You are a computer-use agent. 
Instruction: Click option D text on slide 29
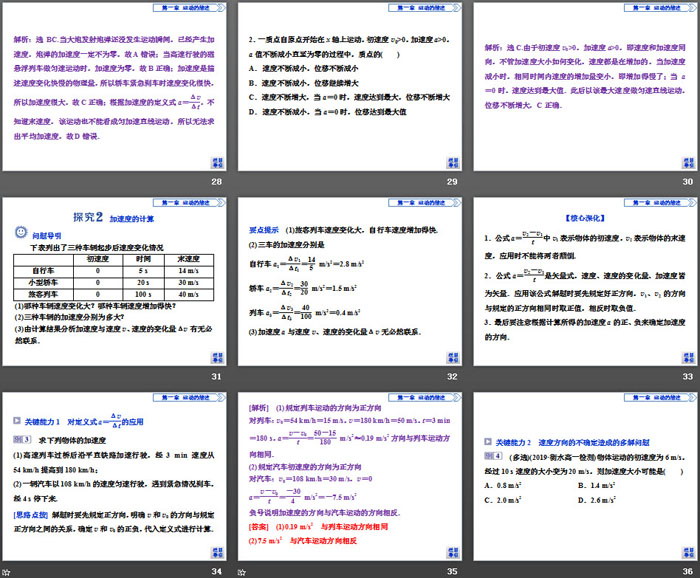[x=328, y=112]
